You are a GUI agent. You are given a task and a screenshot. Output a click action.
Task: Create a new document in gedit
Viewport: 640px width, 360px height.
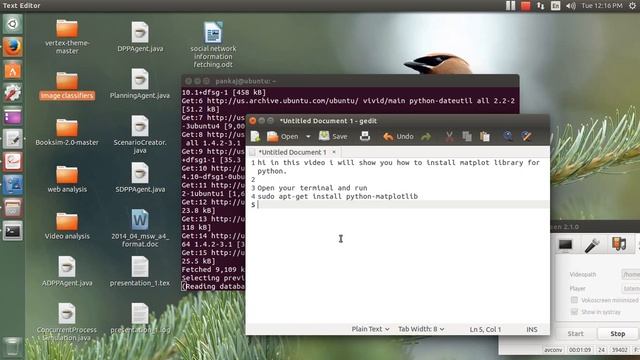pyautogui.click(x=256, y=136)
